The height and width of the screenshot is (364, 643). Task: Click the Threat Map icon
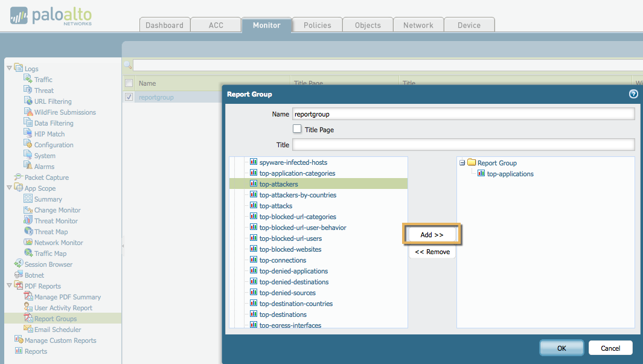tap(28, 231)
